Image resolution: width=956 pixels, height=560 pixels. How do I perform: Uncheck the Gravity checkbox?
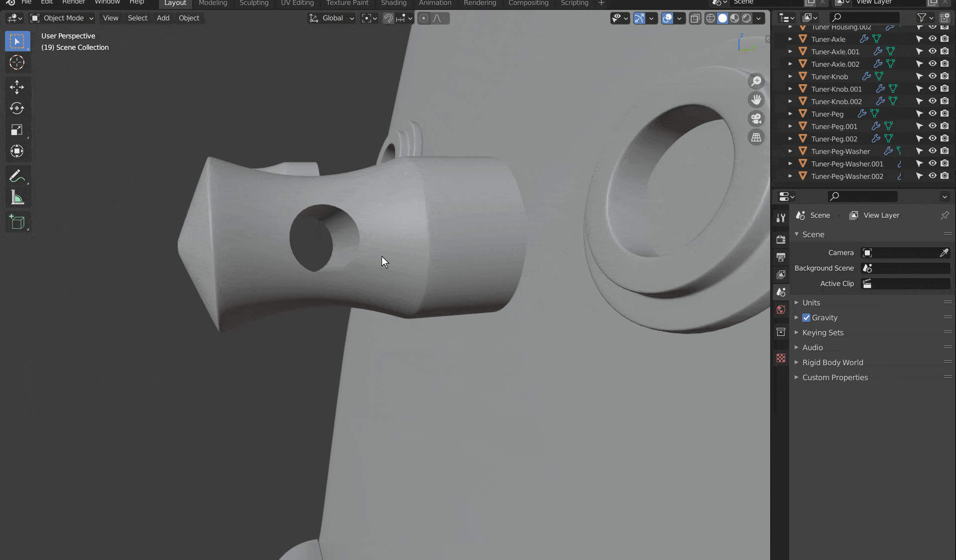pyautogui.click(x=806, y=317)
